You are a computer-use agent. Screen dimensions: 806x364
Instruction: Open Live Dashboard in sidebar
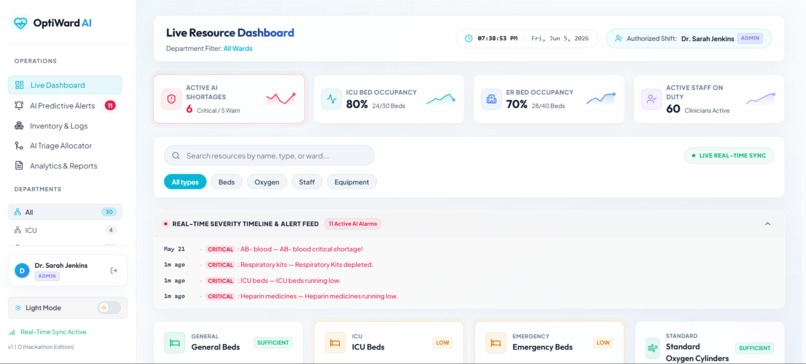(65, 85)
